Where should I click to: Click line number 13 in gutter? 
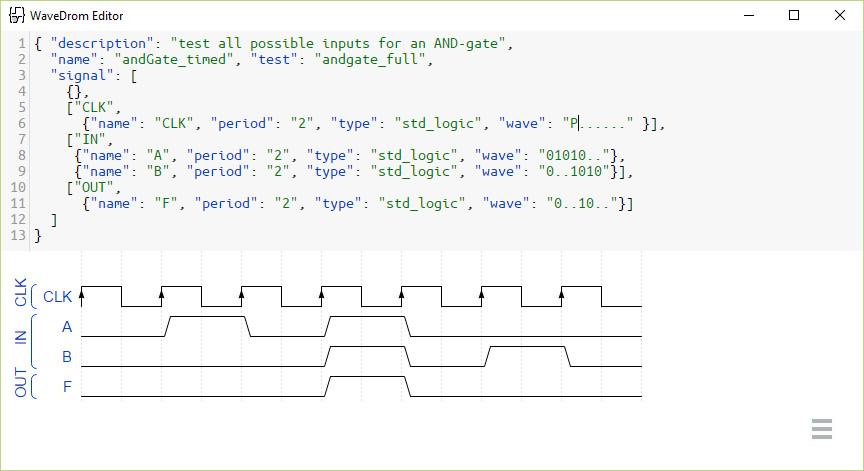18,235
